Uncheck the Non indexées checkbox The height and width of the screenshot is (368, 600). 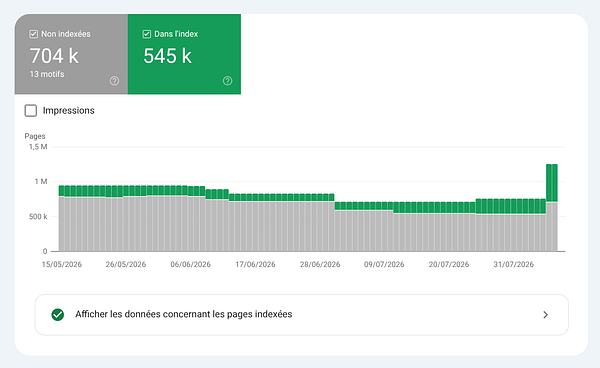click(x=33, y=34)
